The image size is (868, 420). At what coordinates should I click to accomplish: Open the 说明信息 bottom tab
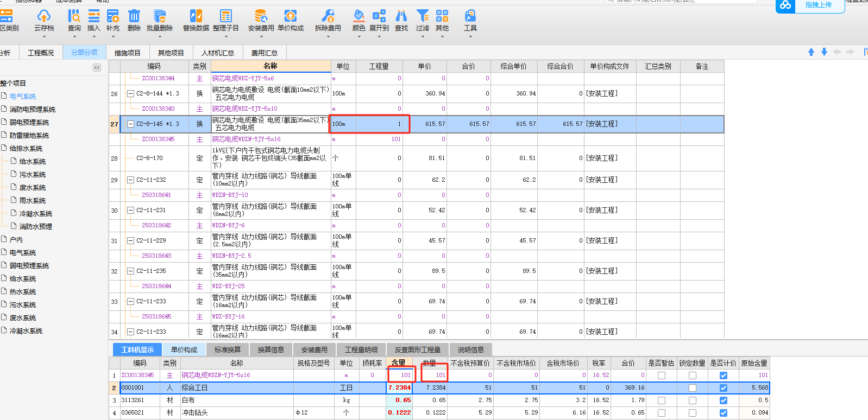coord(471,349)
